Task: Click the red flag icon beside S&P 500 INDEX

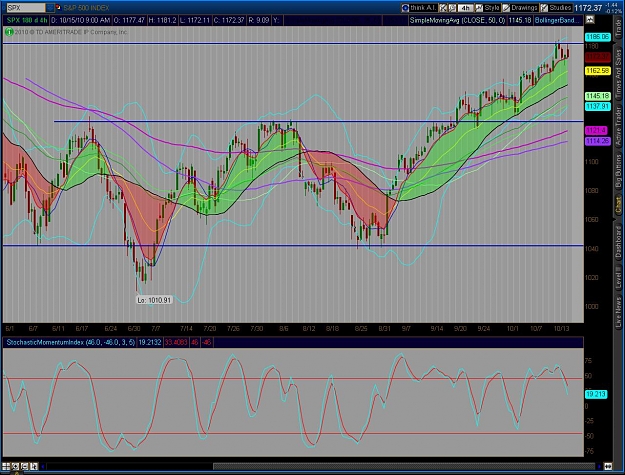Action: [x=58, y=8]
